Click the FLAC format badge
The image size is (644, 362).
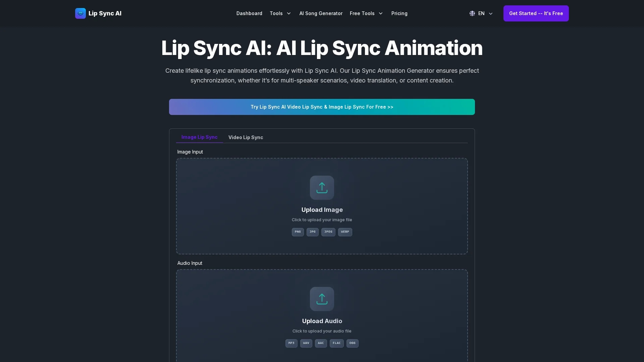(337, 343)
